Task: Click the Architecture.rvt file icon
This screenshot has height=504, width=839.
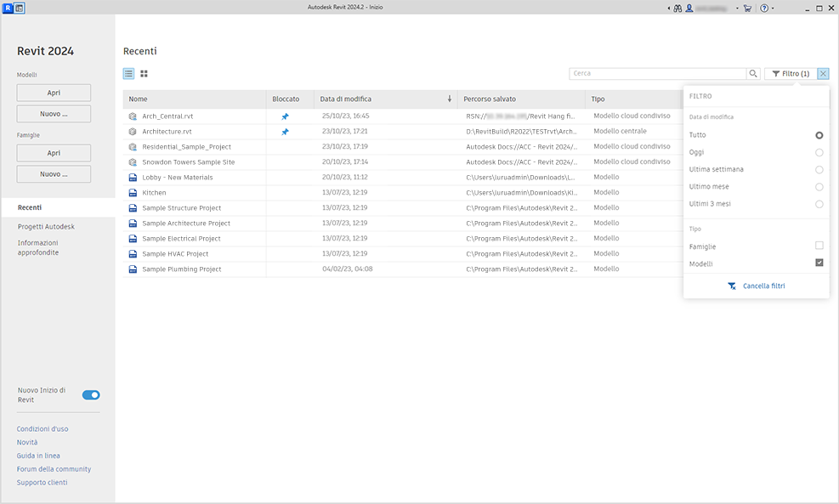Action: (133, 132)
